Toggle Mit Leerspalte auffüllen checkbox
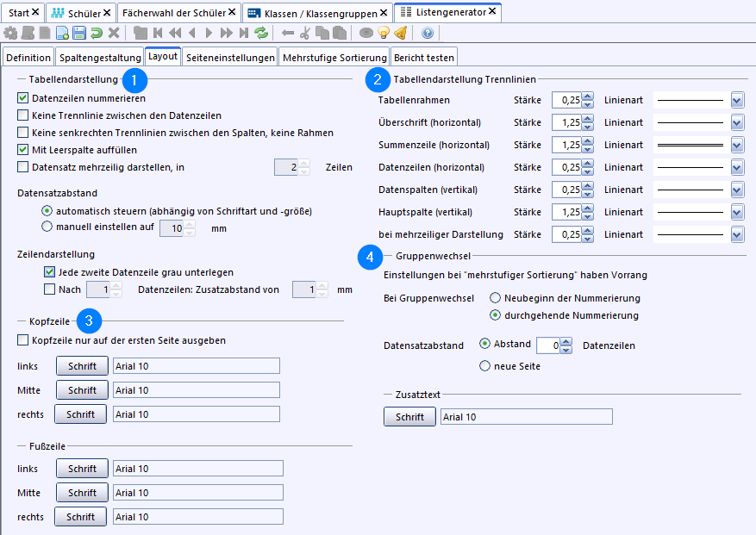The image size is (756, 535). tap(22, 149)
